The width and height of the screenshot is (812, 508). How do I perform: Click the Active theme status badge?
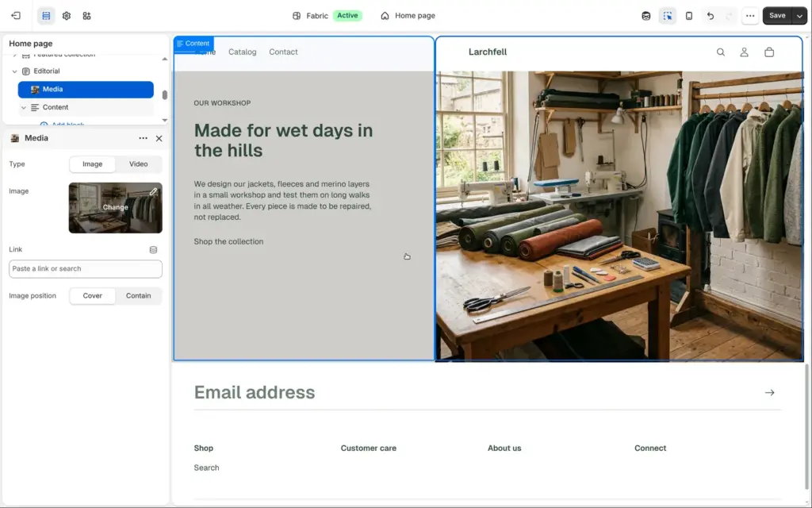347,16
